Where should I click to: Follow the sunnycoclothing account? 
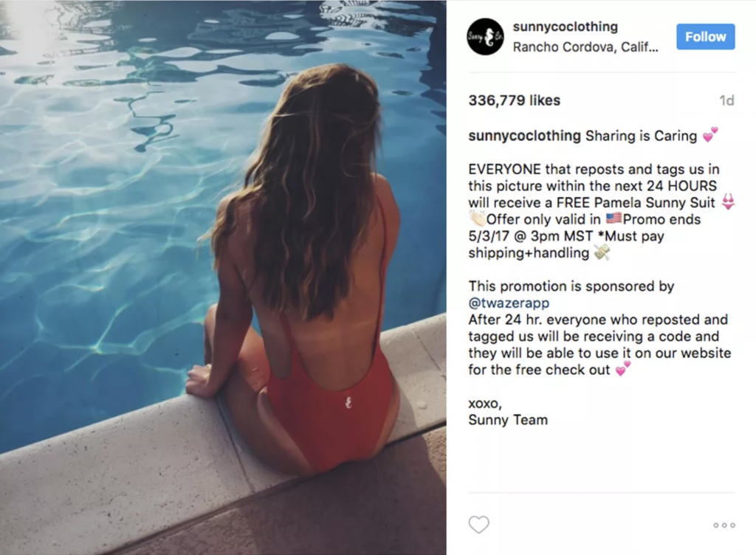(x=705, y=37)
